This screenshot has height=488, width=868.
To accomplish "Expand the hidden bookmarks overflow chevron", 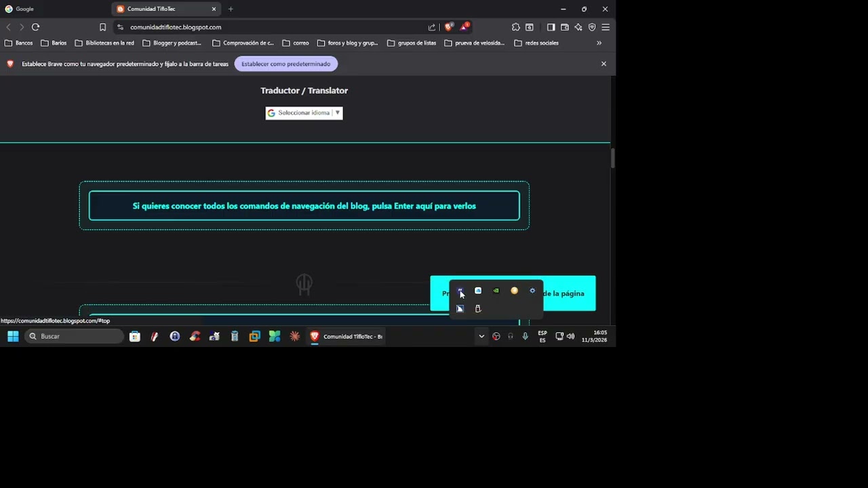I will [599, 43].
